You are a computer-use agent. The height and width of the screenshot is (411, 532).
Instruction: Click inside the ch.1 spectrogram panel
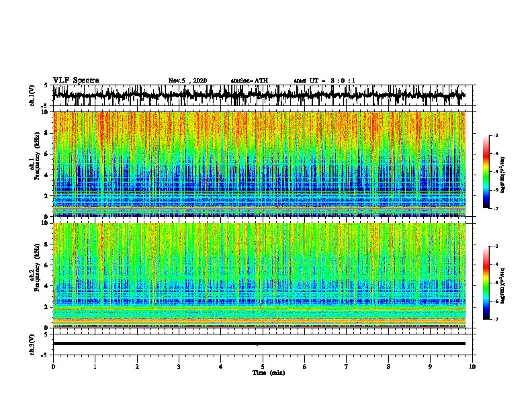click(259, 164)
